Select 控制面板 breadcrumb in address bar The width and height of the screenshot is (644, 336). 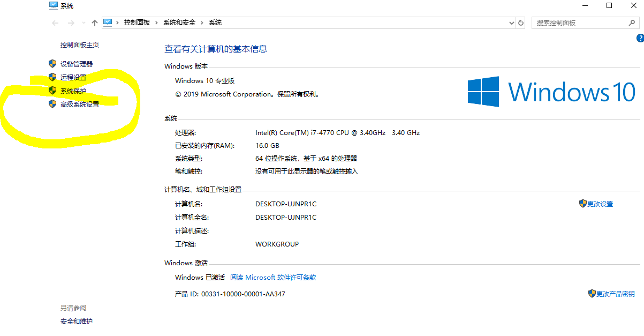tap(137, 23)
